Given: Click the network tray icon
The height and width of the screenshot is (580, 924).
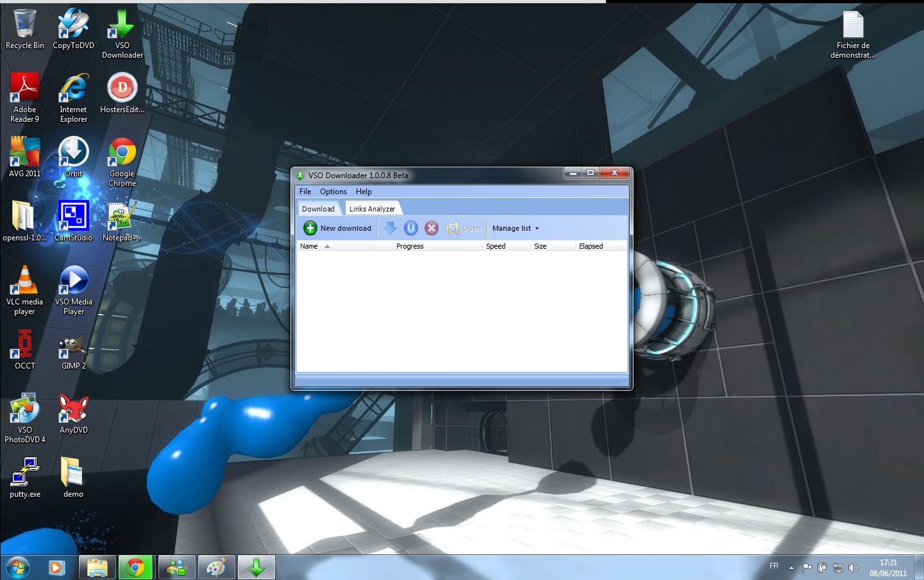Looking at the screenshot, I should (x=837, y=568).
